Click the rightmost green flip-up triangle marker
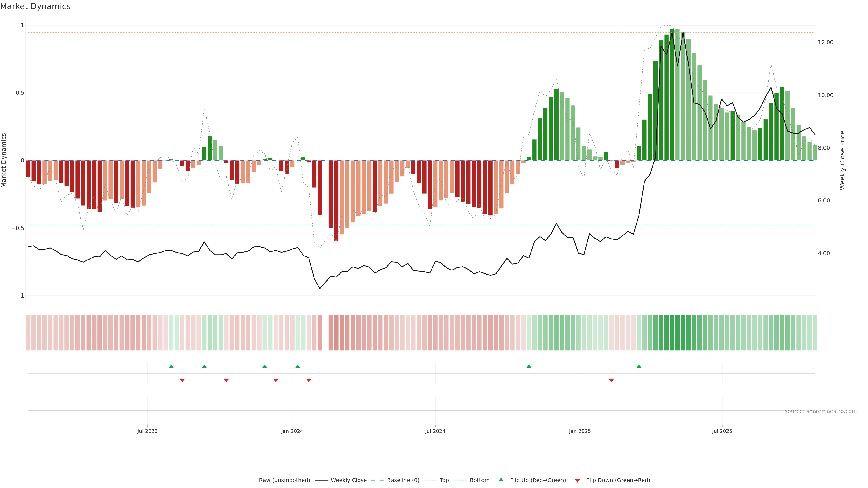 click(639, 366)
